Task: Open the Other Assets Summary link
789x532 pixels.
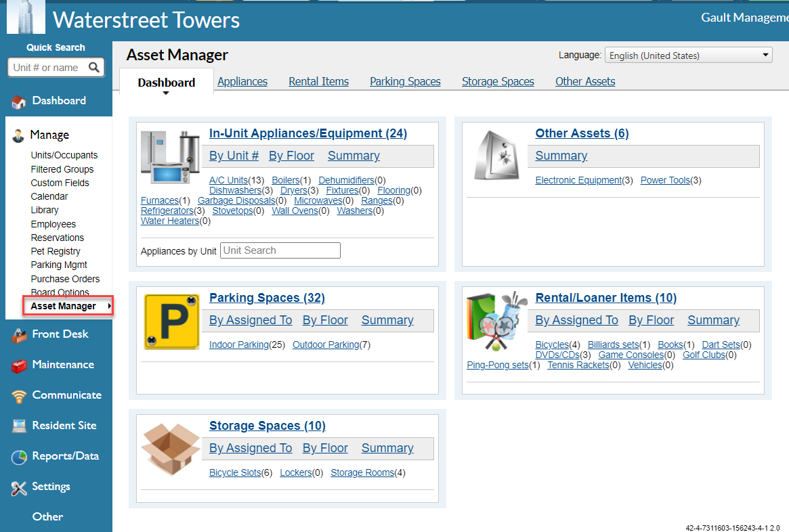Action: (561, 156)
